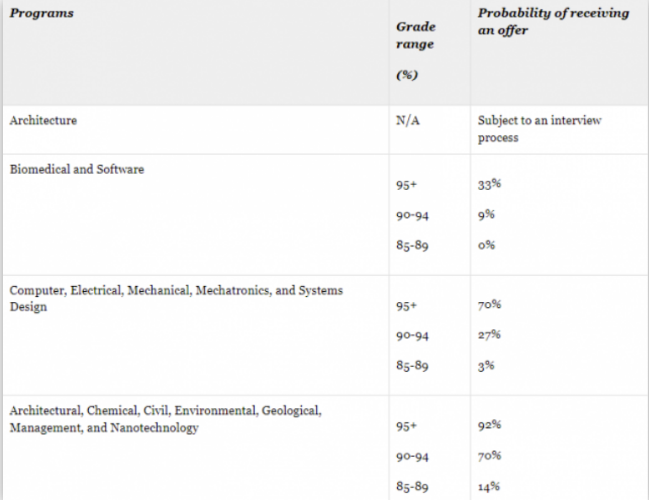Screen dimensions: 649x500
Task: Select 85-89 grade range under Computer group
Action: click(x=412, y=366)
